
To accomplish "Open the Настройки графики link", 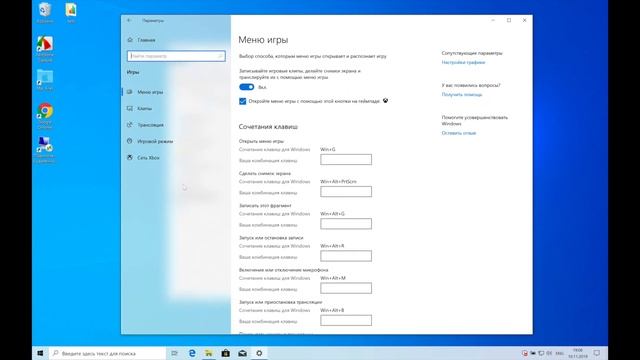I will tap(463, 62).
